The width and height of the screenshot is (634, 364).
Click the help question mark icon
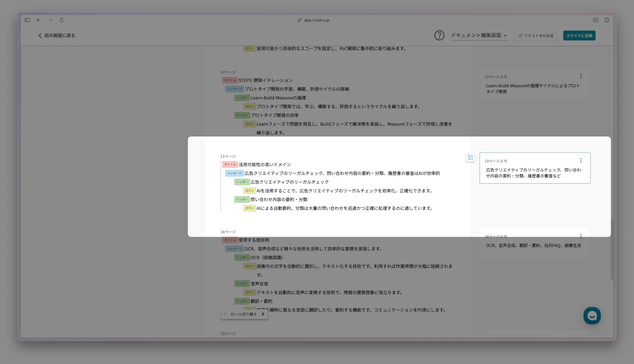click(439, 36)
